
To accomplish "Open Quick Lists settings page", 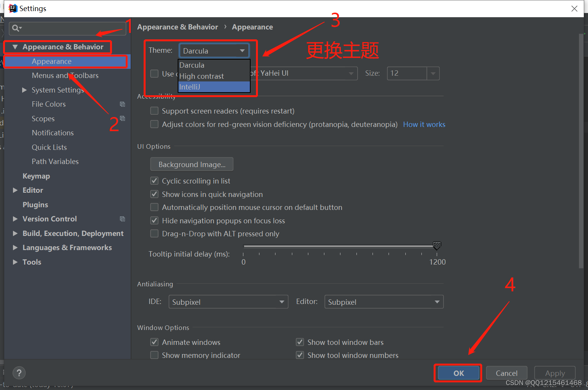I will point(49,147).
